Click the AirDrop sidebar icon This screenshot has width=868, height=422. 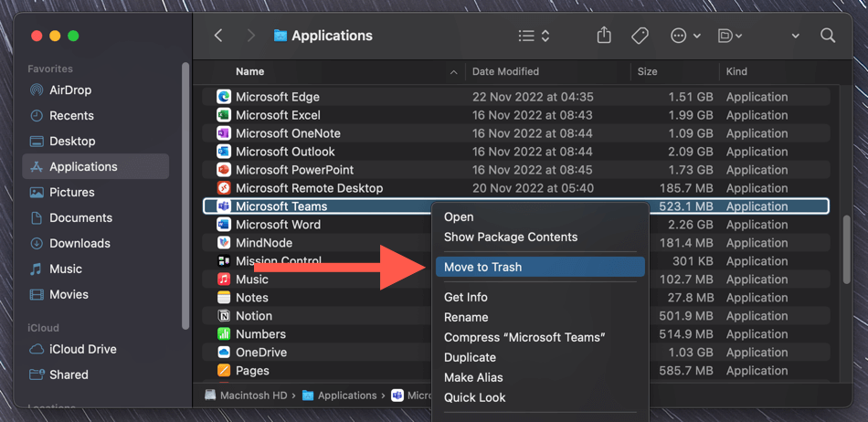point(37,90)
